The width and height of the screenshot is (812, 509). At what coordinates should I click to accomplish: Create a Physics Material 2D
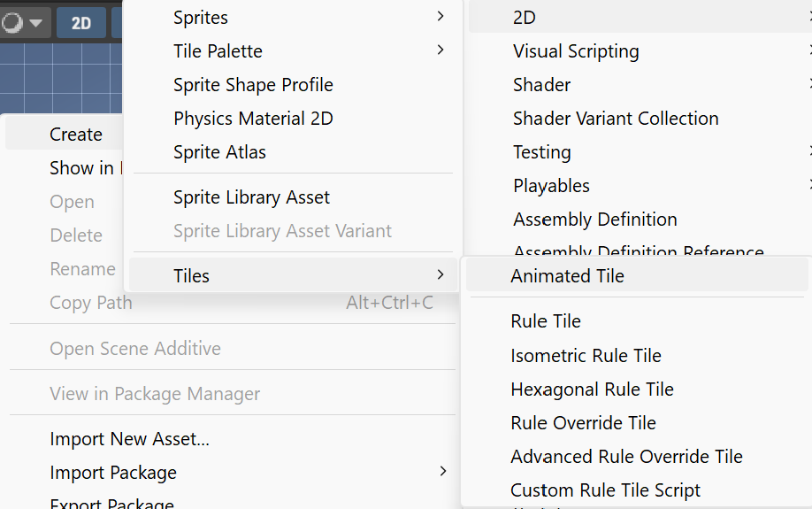(253, 119)
